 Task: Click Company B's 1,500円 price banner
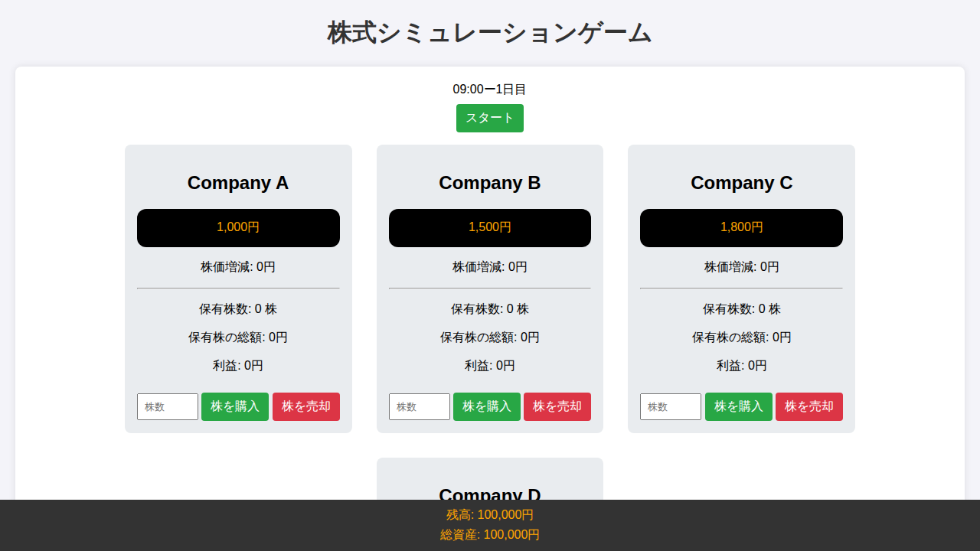coord(490,227)
